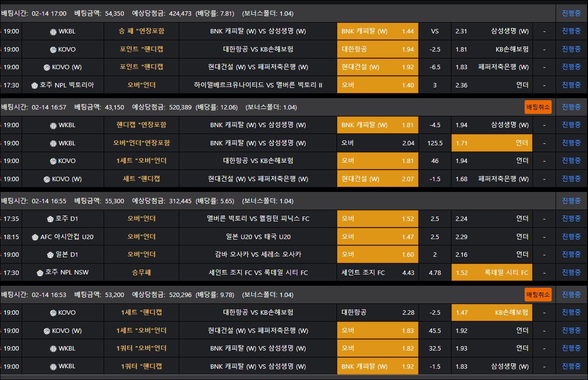Viewport: 588px width, 380px height.
Task: Click 진행중 status in the 02-14 16:55 header
Action: tap(571, 201)
